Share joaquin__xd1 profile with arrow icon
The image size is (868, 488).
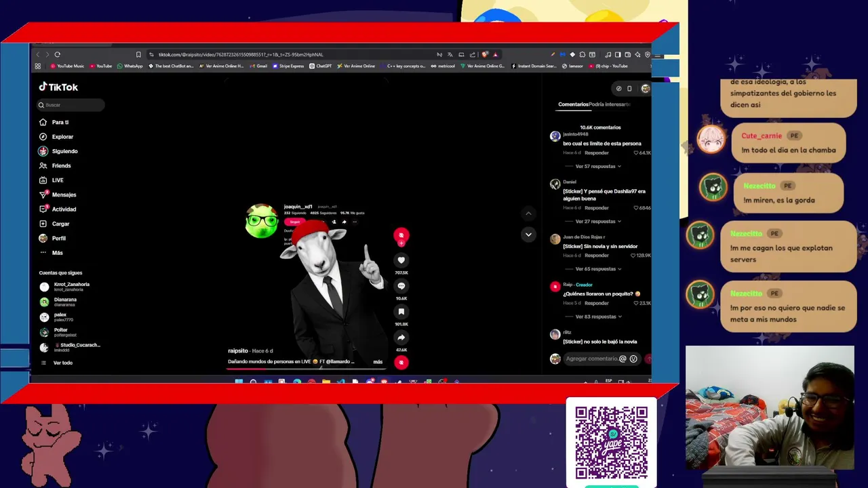344,222
